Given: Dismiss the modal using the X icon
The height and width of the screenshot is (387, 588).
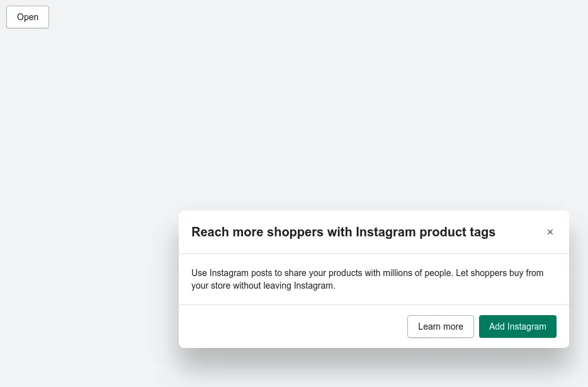Looking at the screenshot, I should [x=550, y=232].
